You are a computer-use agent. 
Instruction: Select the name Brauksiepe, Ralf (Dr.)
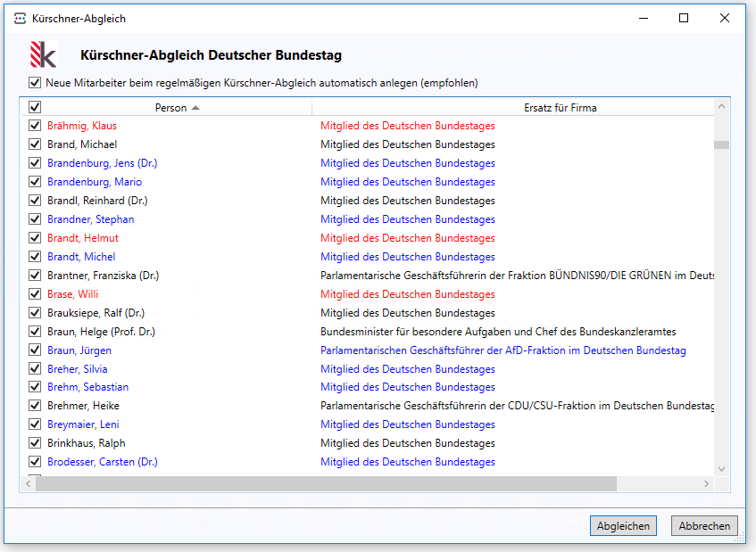(x=96, y=313)
